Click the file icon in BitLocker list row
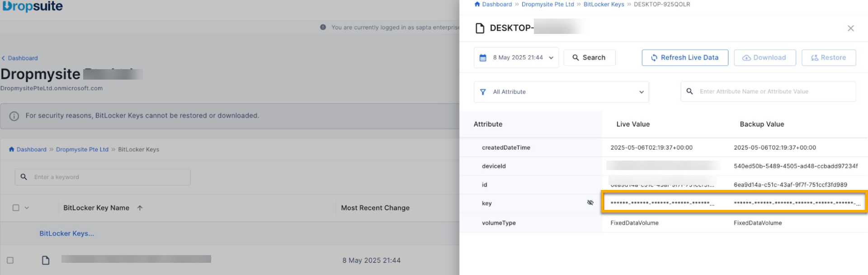 [x=46, y=260]
